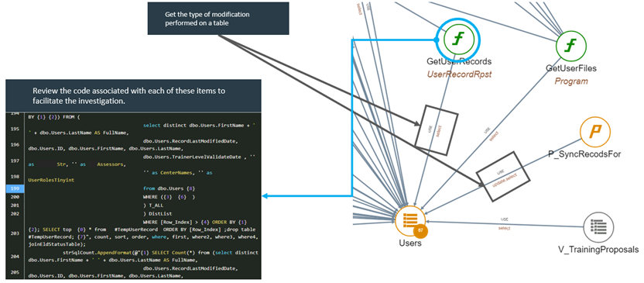Click line number 198 in code viewer
644x283 pixels.
pos(15,177)
